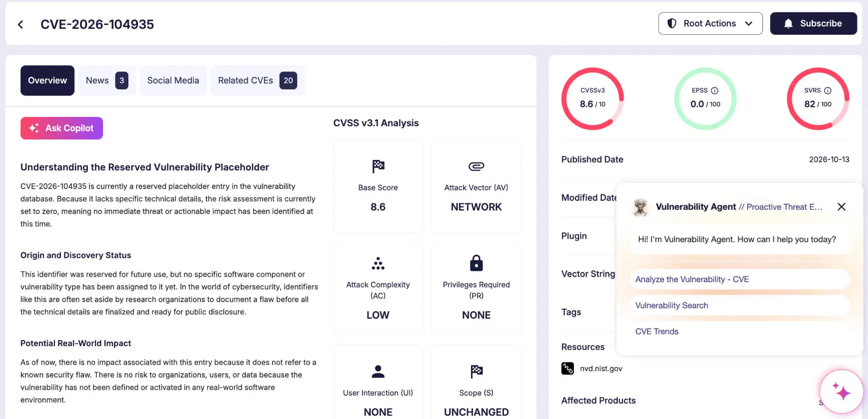Subscribe to this CVE
The image size is (868, 419).
[813, 23]
